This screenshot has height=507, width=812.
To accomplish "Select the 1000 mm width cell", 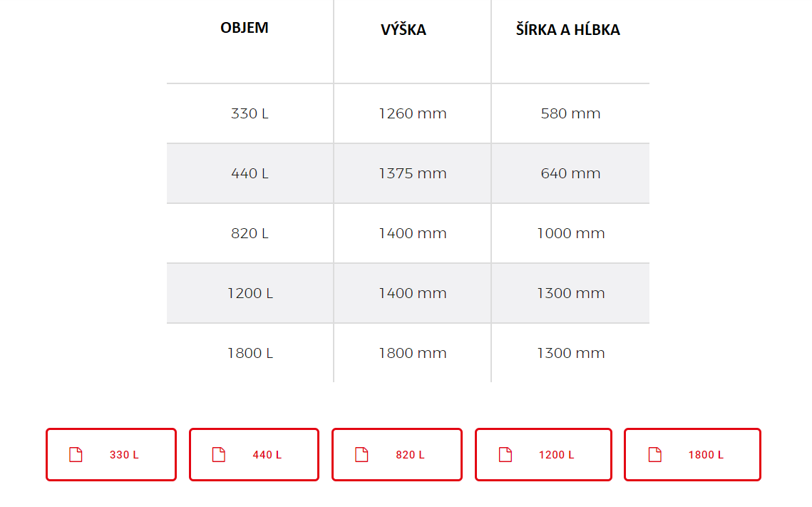I will pos(570,234).
